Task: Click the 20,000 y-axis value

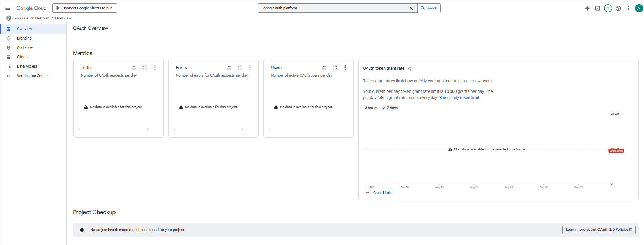Action: pyautogui.click(x=615, y=114)
